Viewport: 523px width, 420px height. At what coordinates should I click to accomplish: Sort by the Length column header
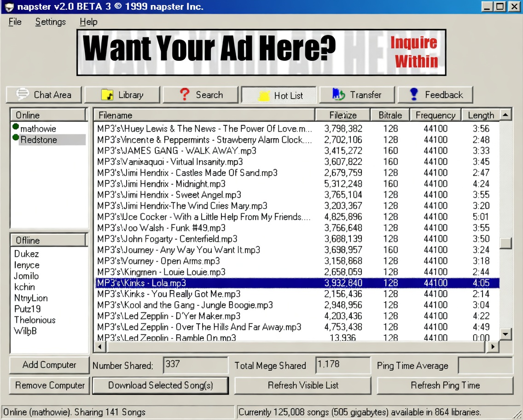tap(481, 115)
